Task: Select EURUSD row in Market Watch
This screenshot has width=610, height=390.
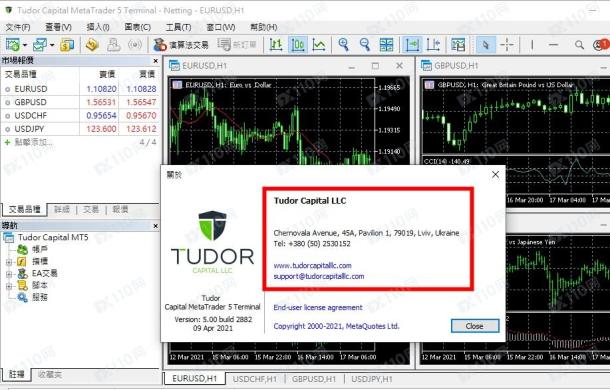Action: (80, 89)
